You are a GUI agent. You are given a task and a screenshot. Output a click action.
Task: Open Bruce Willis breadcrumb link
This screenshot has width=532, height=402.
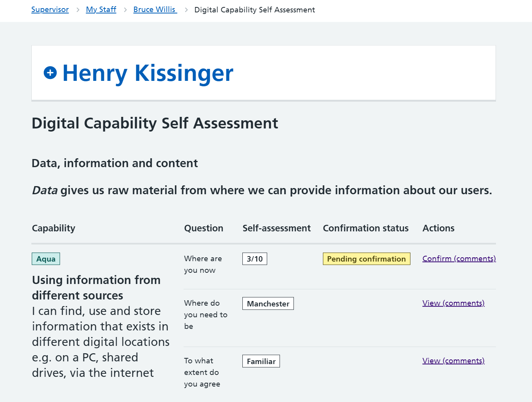coord(155,10)
